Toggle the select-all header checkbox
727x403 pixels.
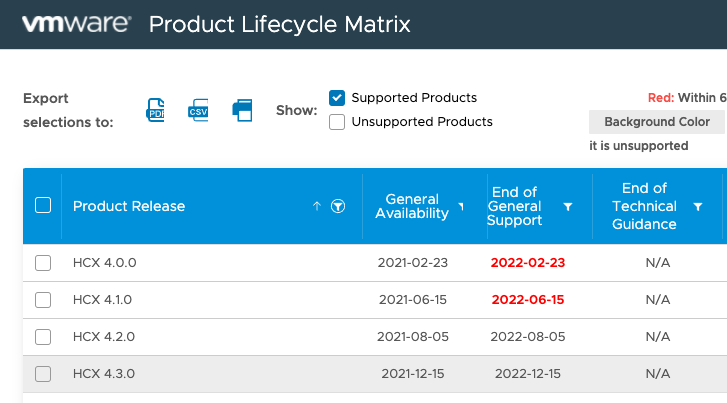pos(43,206)
